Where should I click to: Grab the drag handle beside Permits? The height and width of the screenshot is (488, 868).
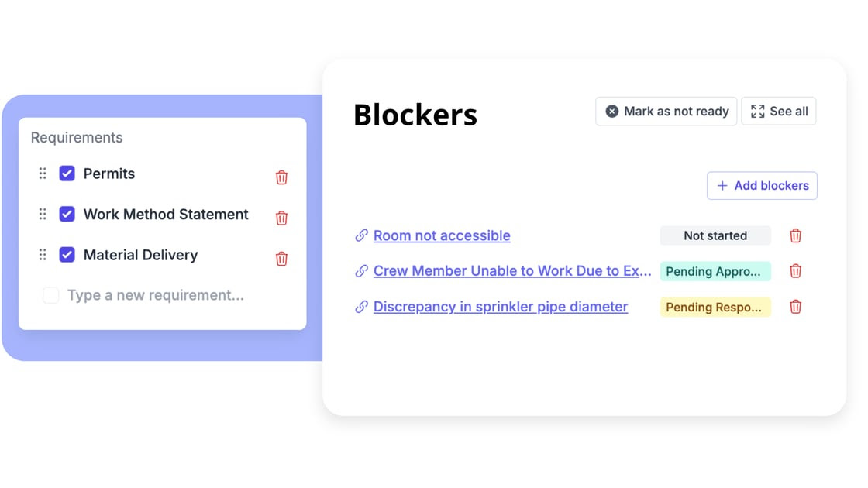click(43, 174)
